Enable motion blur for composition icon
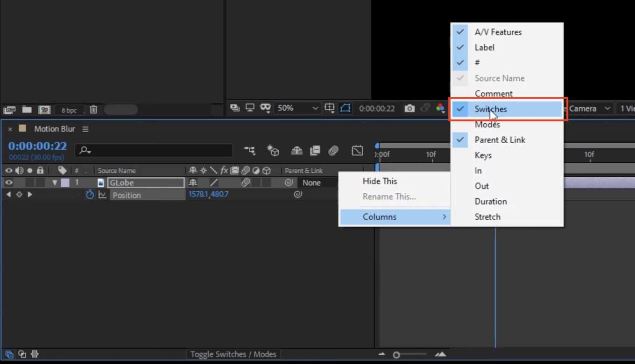The width and height of the screenshot is (635, 364). pyautogui.click(x=333, y=150)
